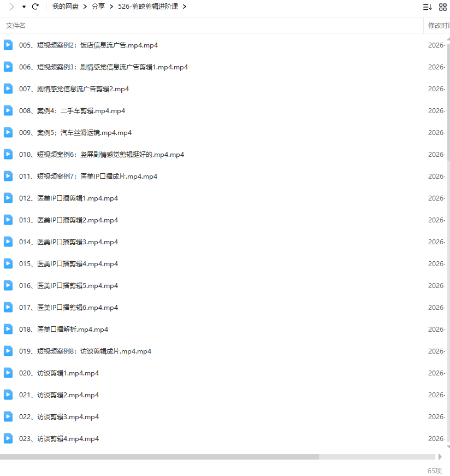The image size is (450, 476).
Task: Expand chevron after 我的网盘 breadcrumb
Action: click(85, 7)
